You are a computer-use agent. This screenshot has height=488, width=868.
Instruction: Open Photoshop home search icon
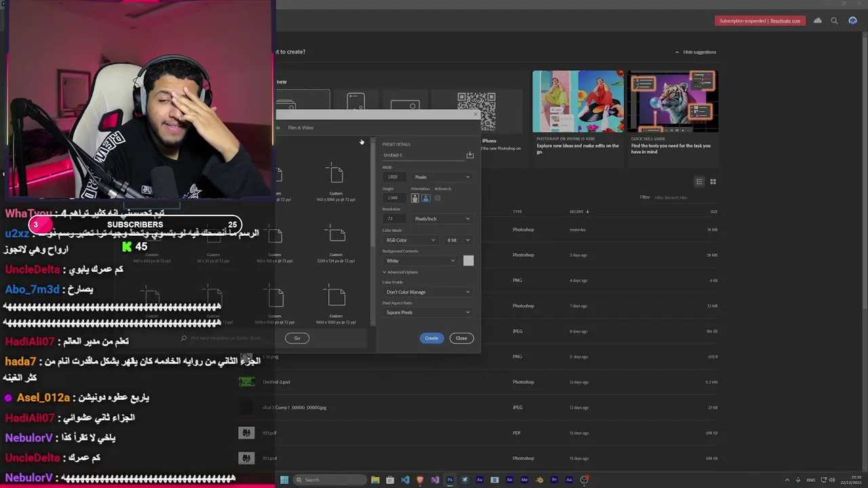point(835,21)
